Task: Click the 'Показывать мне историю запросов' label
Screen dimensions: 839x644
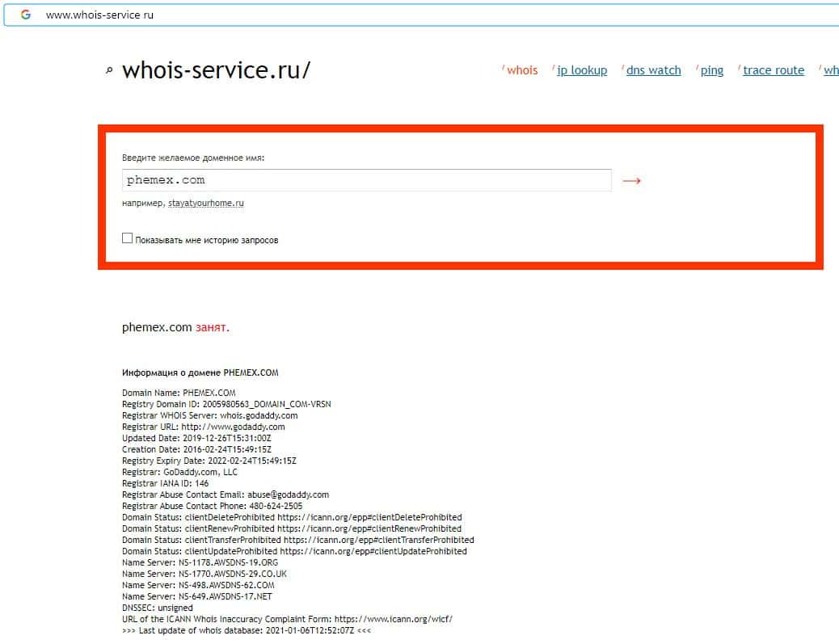Action: click(x=207, y=240)
